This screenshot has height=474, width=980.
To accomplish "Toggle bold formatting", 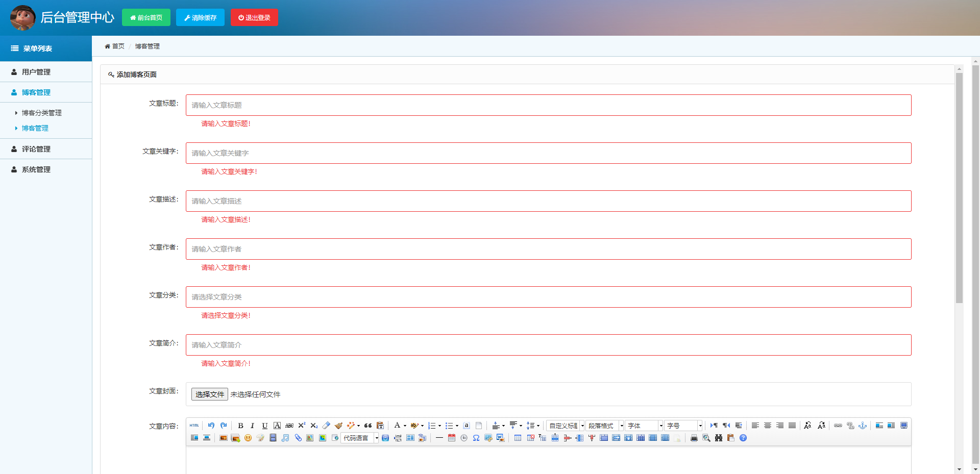I will tap(240, 426).
